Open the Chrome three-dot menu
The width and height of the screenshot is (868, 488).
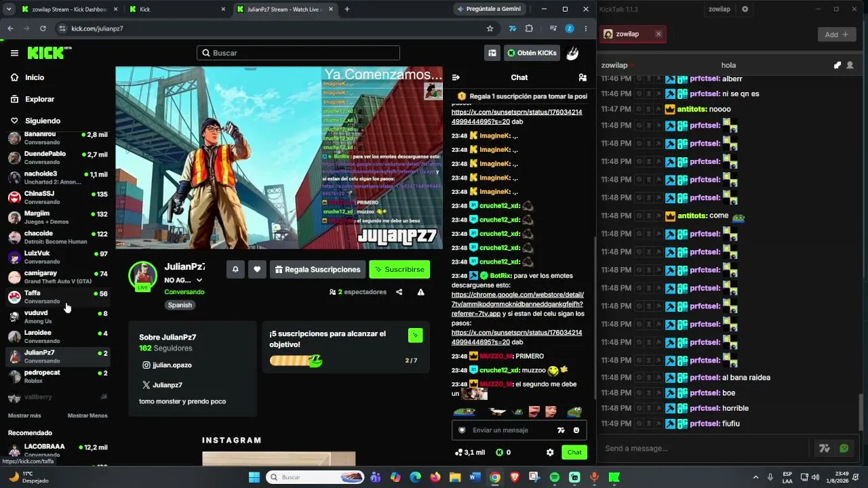pos(586,28)
